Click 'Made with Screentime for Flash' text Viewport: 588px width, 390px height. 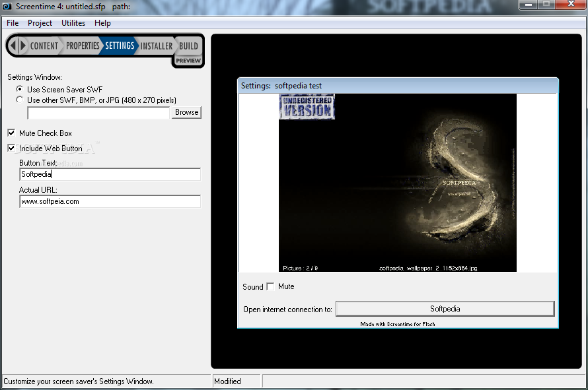point(398,324)
